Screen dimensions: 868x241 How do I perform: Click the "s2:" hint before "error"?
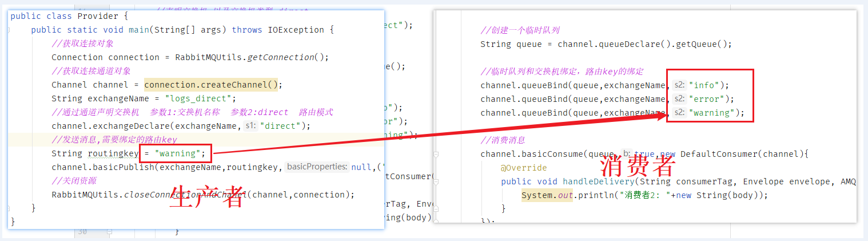(x=679, y=99)
